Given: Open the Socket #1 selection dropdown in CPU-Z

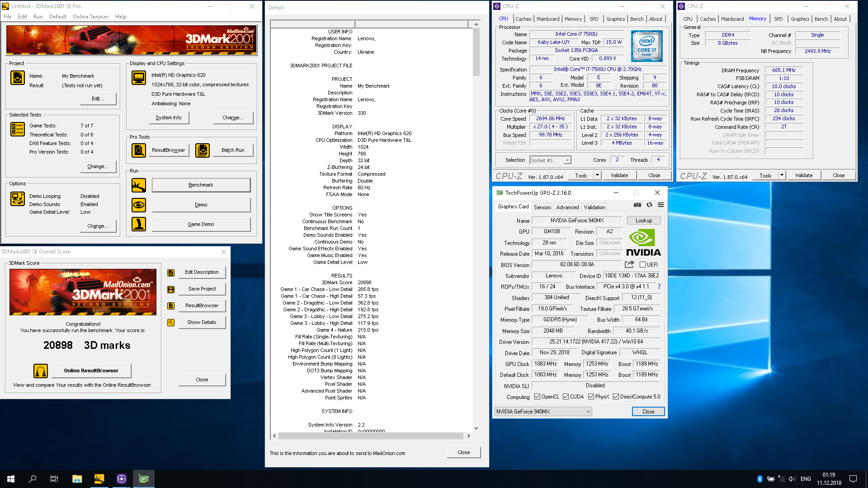Looking at the screenshot, I should [567, 160].
